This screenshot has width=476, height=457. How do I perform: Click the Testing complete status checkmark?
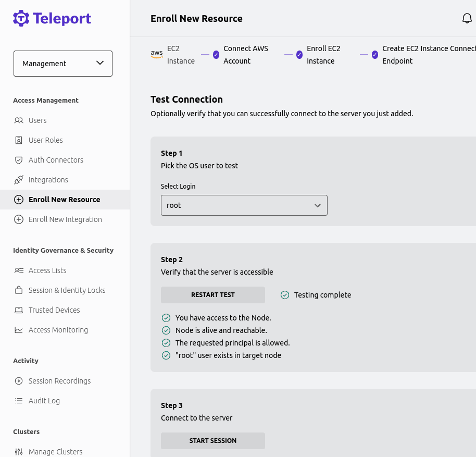[285, 295]
